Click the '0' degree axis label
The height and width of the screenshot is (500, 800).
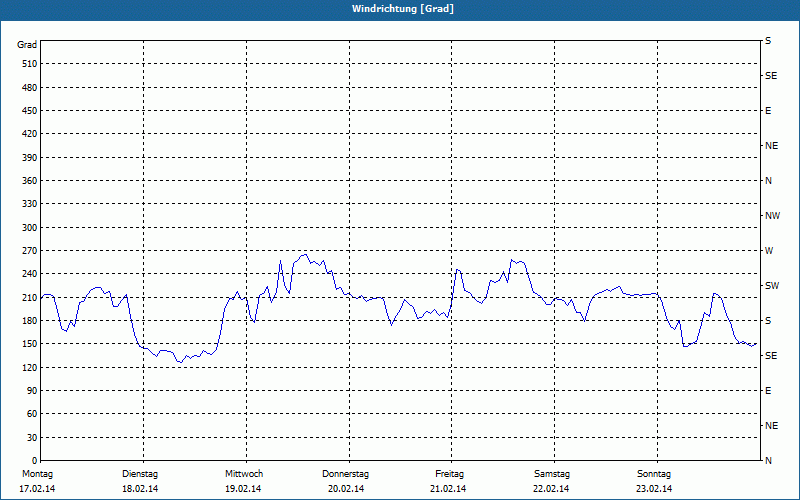[35, 461]
